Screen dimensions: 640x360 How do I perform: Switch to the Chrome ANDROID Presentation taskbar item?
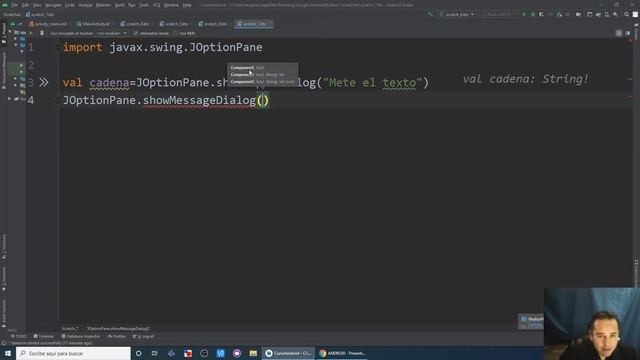point(343,353)
